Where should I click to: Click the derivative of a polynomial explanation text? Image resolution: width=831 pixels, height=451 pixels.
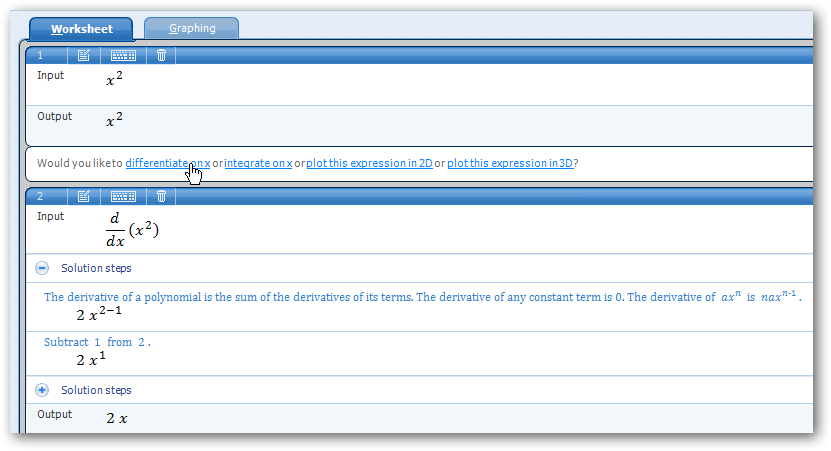[422, 296]
